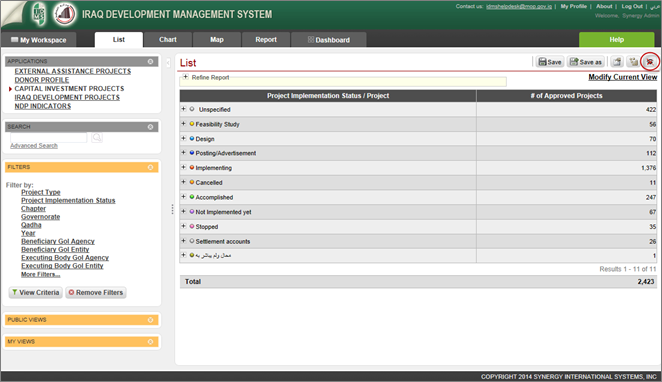Viewport: 662px width, 382px height.
Task: Open the Dashboard tab
Action: (x=328, y=40)
